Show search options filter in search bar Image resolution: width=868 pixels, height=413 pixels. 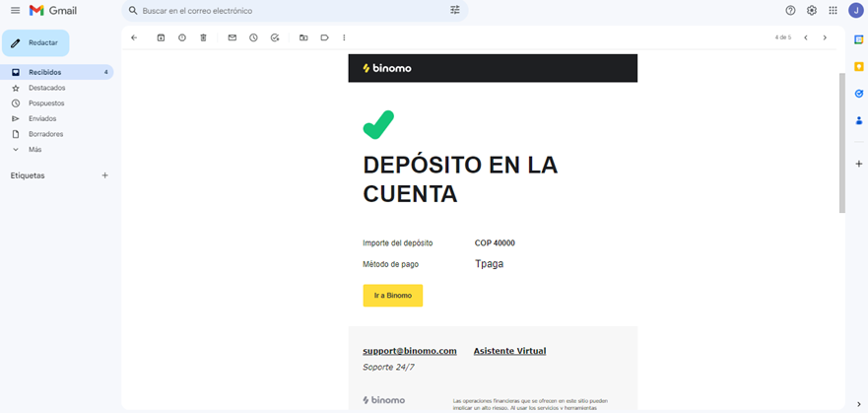pyautogui.click(x=455, y=10)
